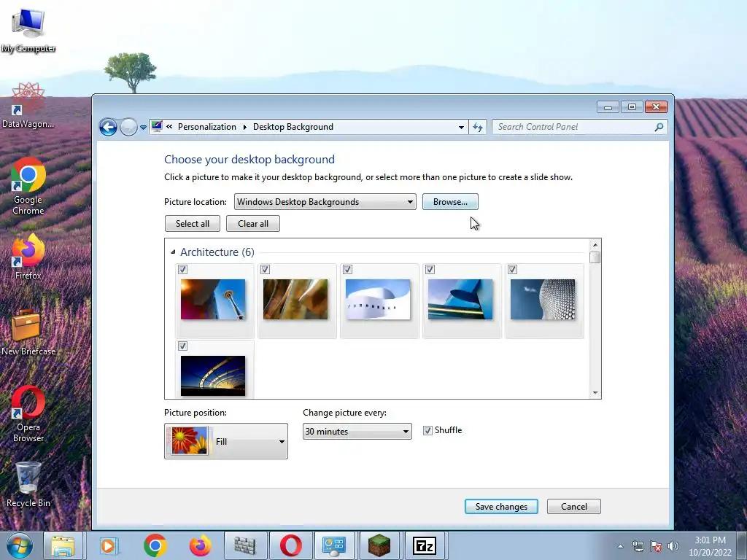The height and width of the screenshot is (560, 747).
Task: Open the volume speaker tray icon
Action: pos(673,546)
